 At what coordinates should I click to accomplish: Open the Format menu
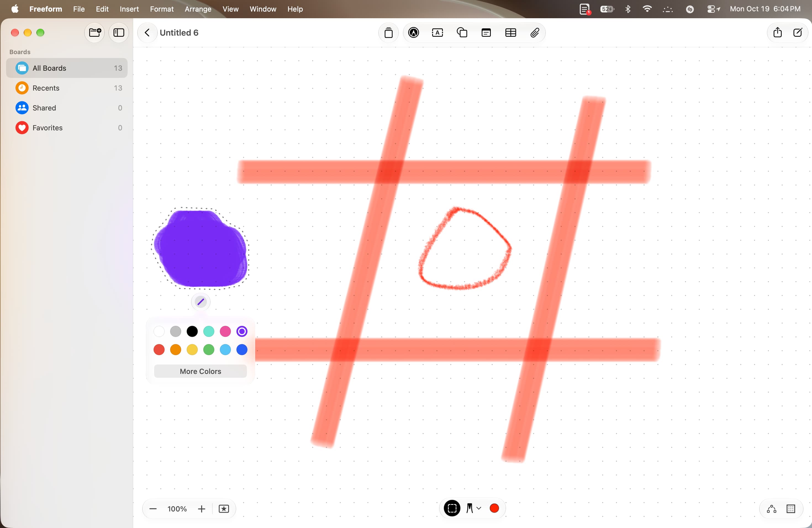coord(162,9)
